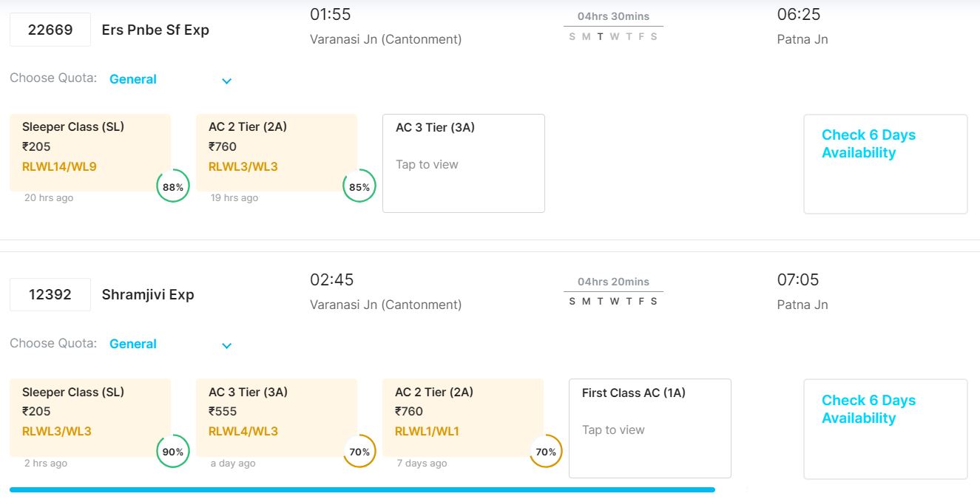Click the 85% prediction circle on 22669 AC 2 Tier
The image size is (980, 502).
(x=359, y=186)
